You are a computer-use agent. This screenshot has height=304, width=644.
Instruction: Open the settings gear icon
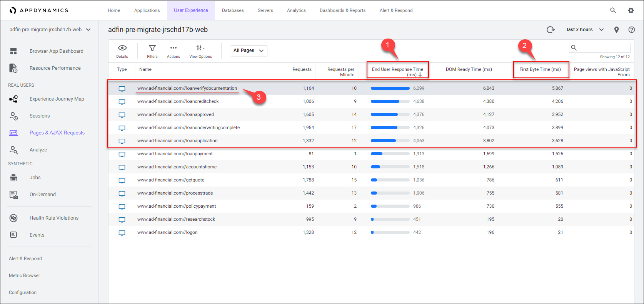click(631, 10)
